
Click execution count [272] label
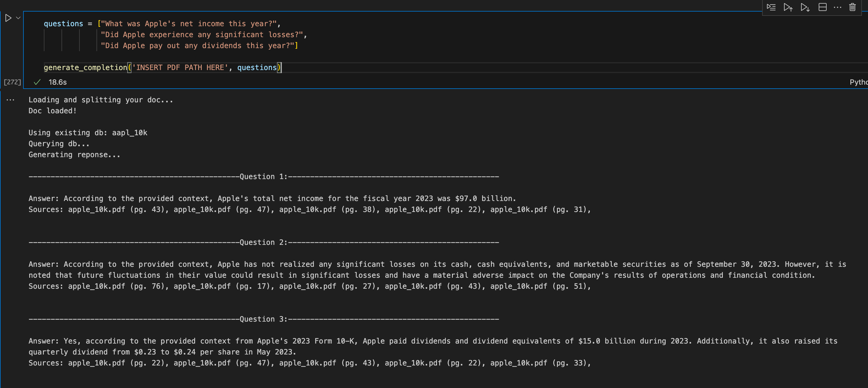(12, 82)
